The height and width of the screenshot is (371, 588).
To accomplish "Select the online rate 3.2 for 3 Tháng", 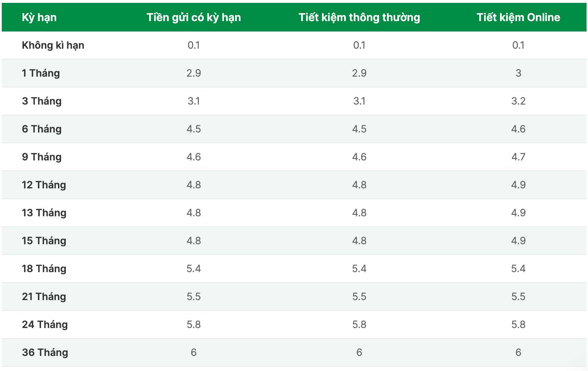I will 518,101.
